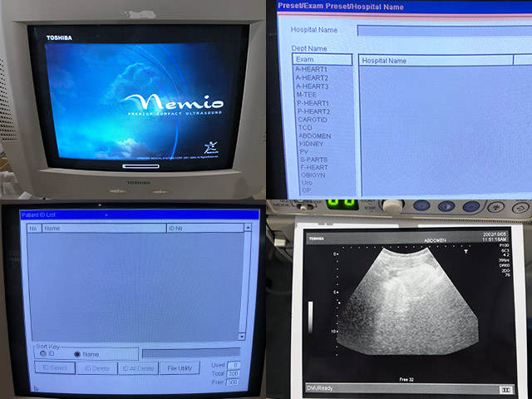Click the Exam column header
This screenshot has height=399, width=532.
323,59
